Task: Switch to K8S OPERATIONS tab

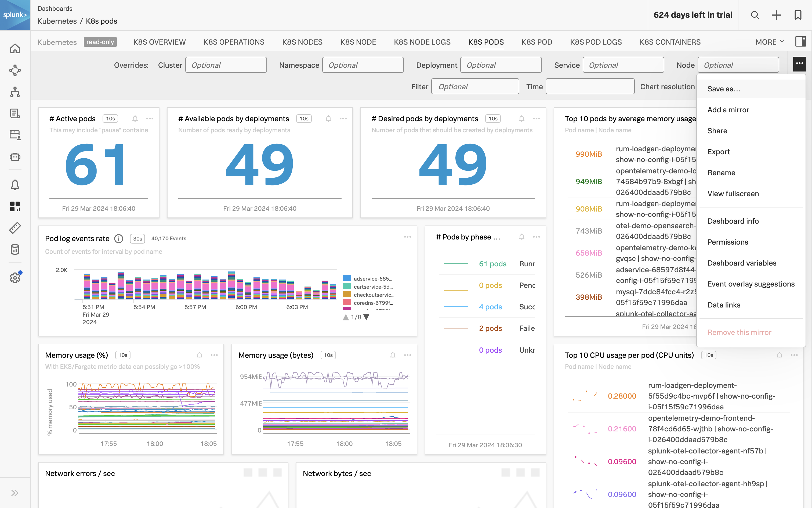Action: (234, 42)
